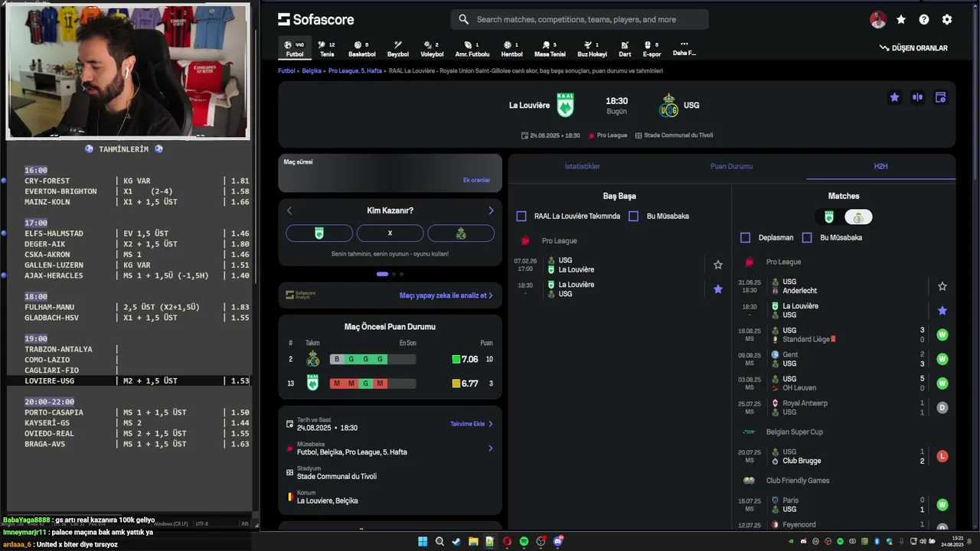
Task: Open Discord from the taskbar
Action: [x=558, y=542]
